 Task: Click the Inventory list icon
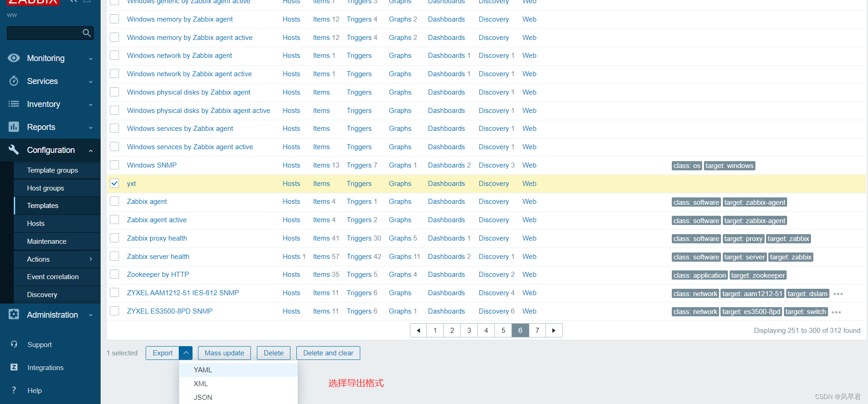[14, 104]
